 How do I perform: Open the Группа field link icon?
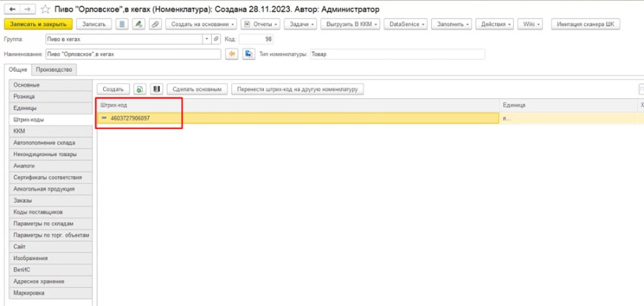point(216,39)
